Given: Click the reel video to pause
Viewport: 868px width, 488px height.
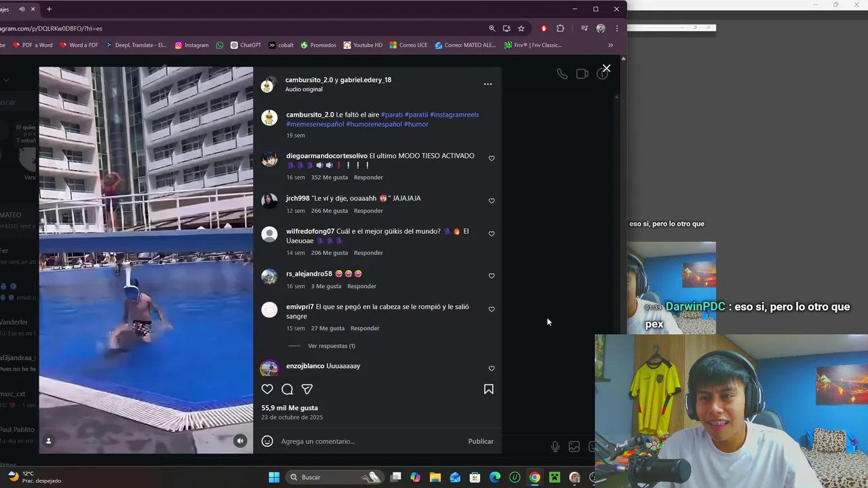Looking at the screenshot, I should point(146,260).
